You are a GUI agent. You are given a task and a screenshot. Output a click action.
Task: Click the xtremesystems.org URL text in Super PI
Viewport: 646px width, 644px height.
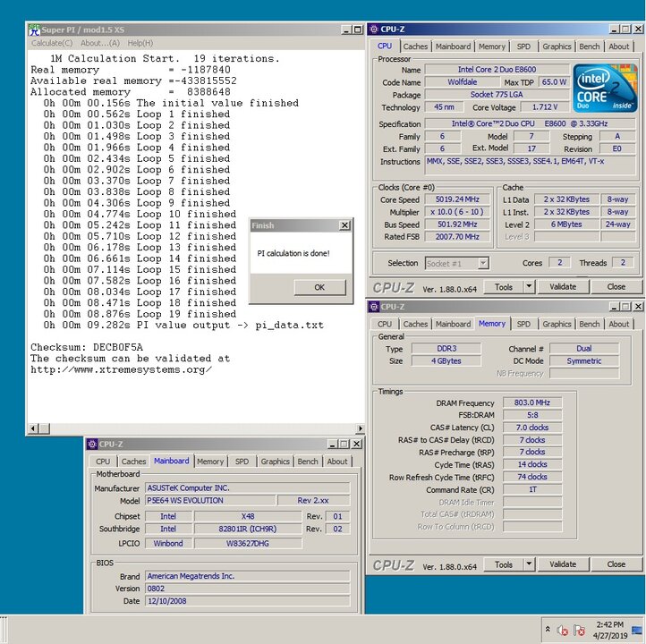(121, 369)
